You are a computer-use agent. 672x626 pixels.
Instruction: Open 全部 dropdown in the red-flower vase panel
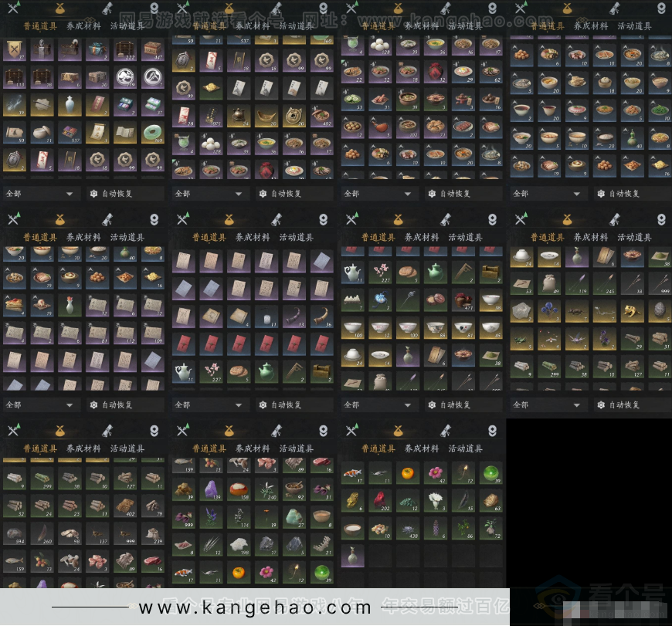pos(40,404)
